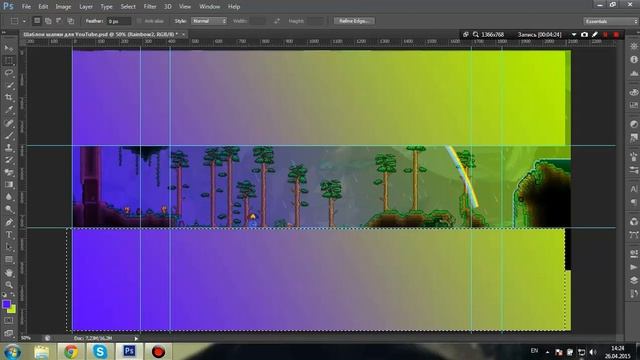640x360 pixels.
Task: Select the Lasso tool
Action: click(x=9, y=73)
